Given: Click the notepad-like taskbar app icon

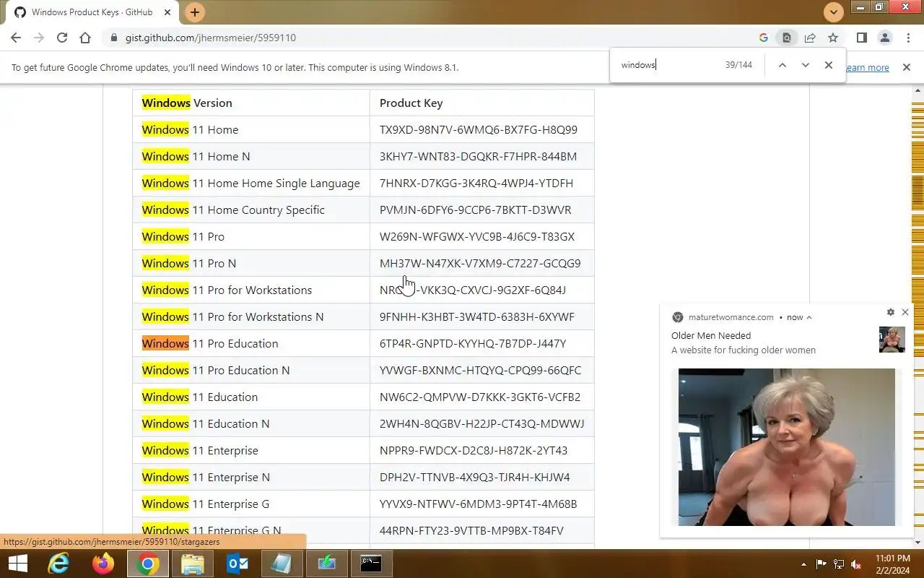Looking at the screenshot, I should coord(282,564).
